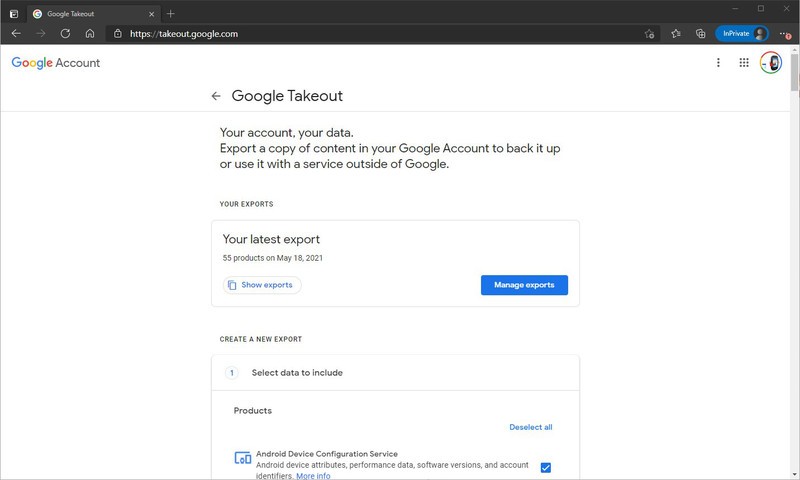This screenshot has width=800, height=480.
Task: Click the Android Device Configuration Service icon
Action: coord(242,458)
